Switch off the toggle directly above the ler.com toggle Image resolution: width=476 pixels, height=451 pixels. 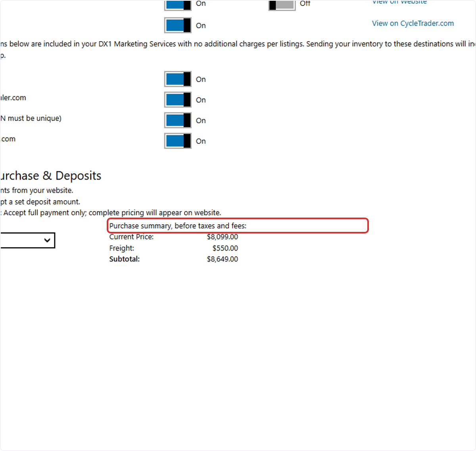click(x=178, y=79)
